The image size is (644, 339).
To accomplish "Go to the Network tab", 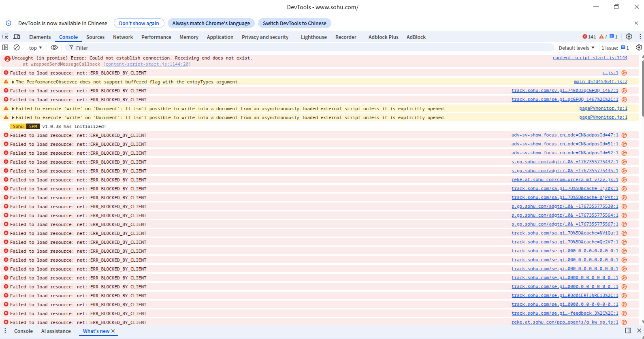I will point(123,37).
